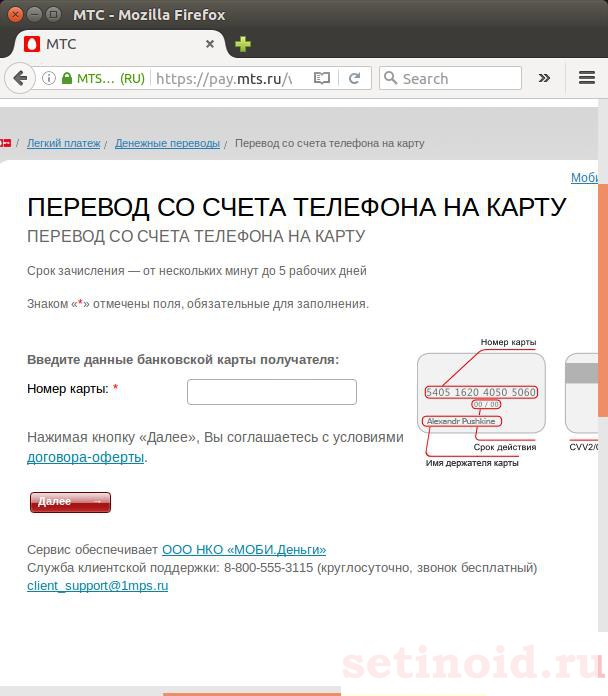Click the card front sample illustration
The image size is (608, 696).
[481, 393]
